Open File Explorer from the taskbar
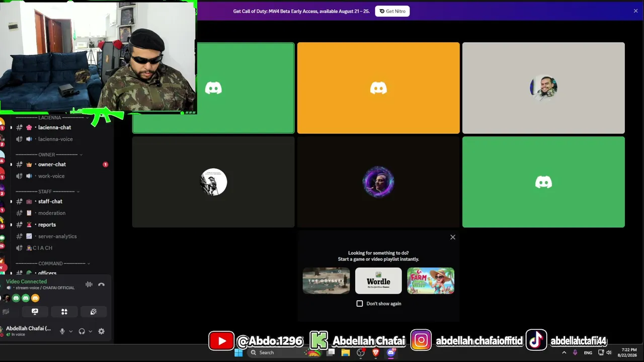The width and height of the screenshot is (644, 362). pyautogui.click(x=346, y=352)
